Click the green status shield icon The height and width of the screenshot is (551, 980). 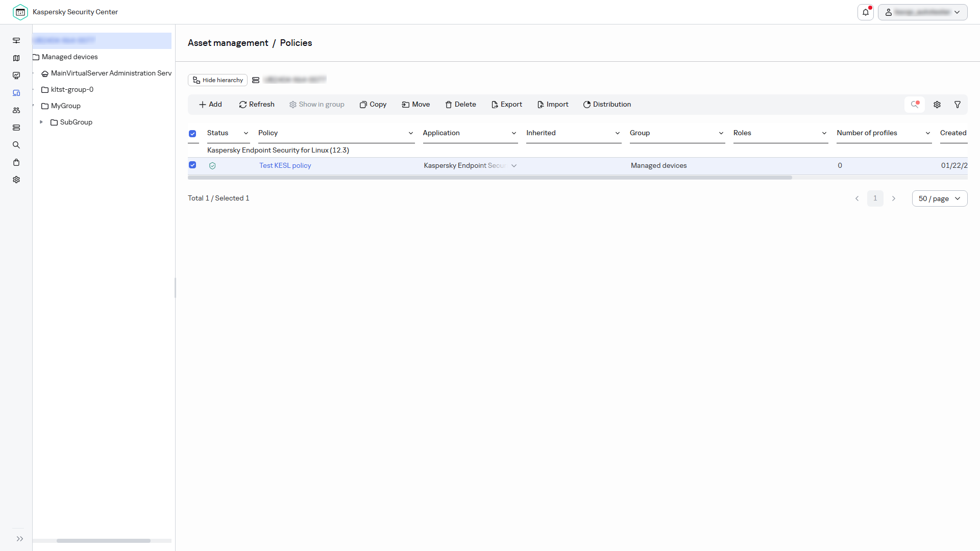click(x=212, y=166)
